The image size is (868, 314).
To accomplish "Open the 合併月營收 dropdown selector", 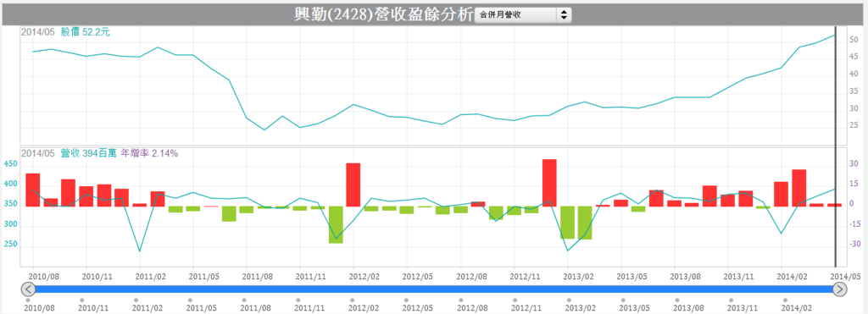I will pyautogui.click(x=523, y=15).
